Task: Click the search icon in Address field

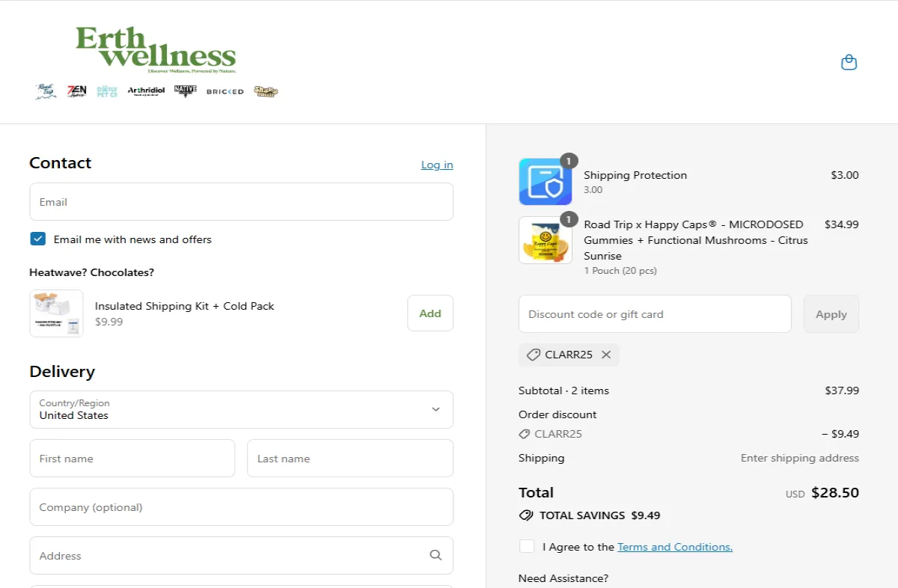Action: (436, 555)
